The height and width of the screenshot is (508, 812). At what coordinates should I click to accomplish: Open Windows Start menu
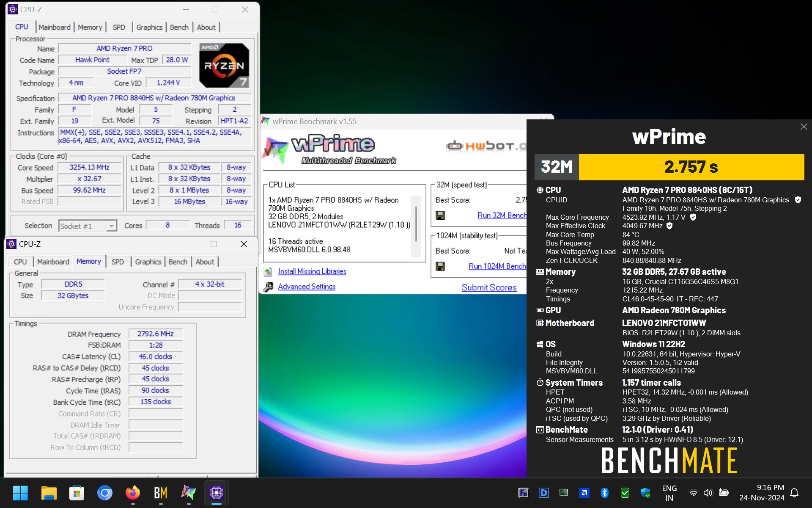(x=20, y=493)
